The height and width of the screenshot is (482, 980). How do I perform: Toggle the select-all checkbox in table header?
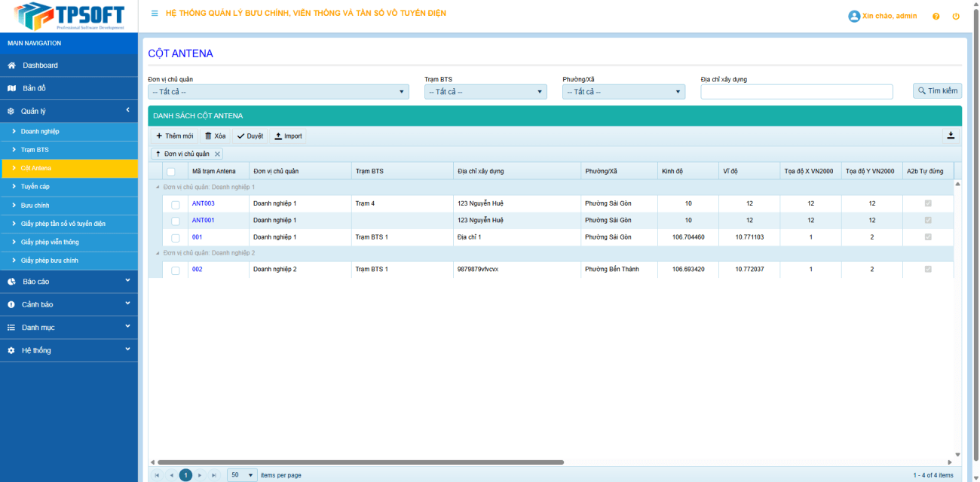[171, 172]
